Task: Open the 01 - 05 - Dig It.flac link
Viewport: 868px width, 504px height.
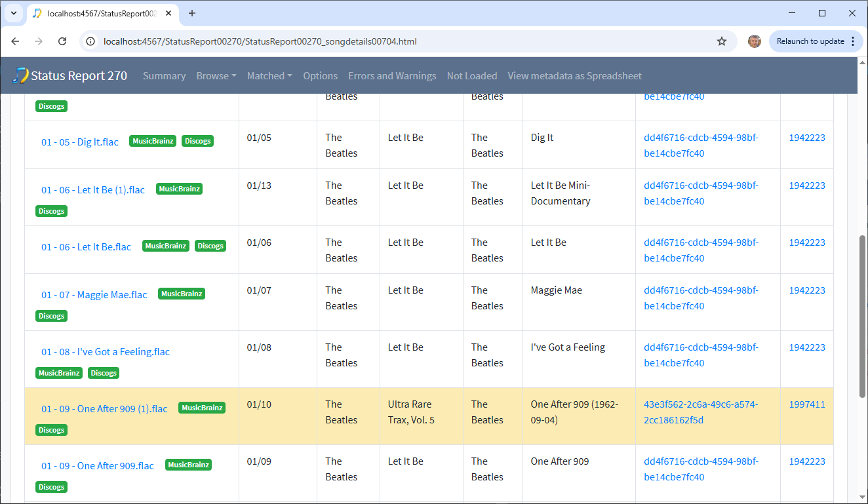Action: (80, 142)
